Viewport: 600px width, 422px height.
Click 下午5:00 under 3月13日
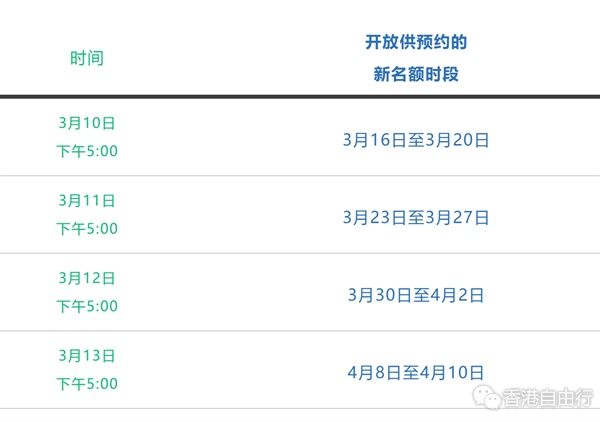click(x=86, y=383)
